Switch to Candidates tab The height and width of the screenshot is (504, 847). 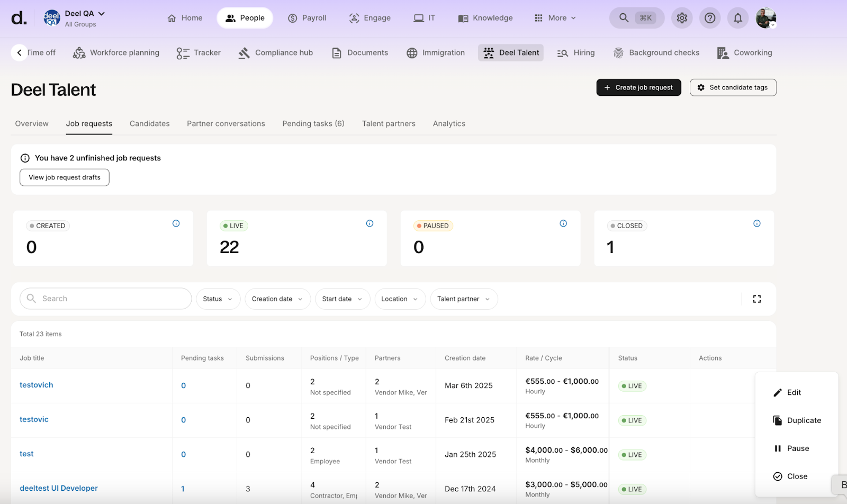click(150, 123)
